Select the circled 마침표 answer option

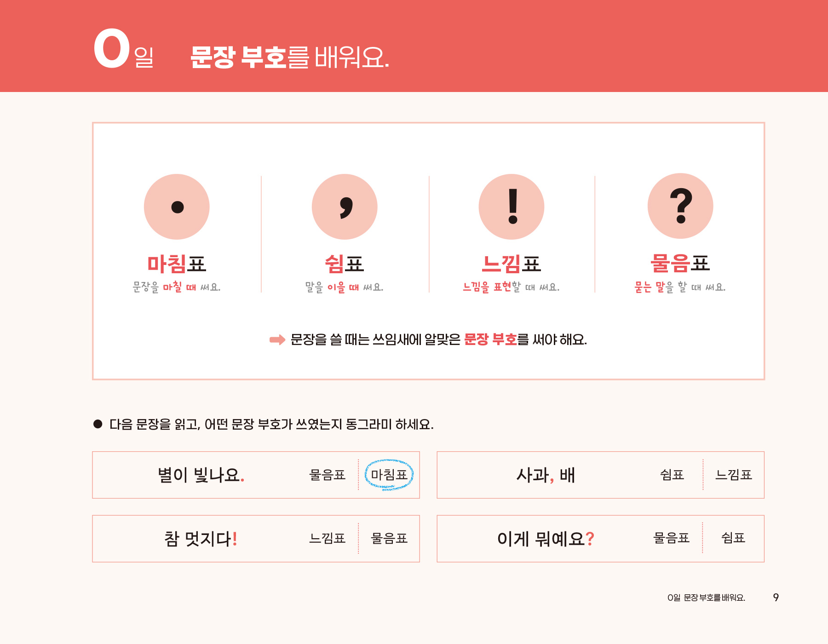coord(389,475)
